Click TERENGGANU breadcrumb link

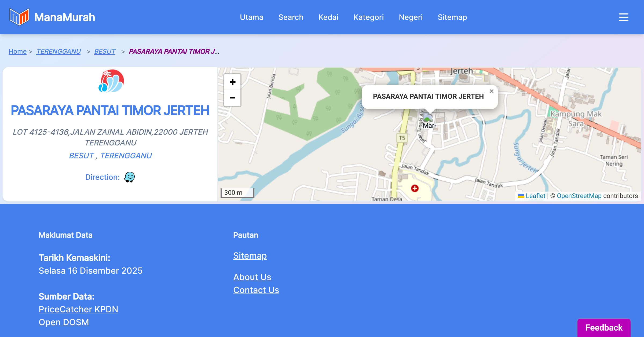pos(58,51)
